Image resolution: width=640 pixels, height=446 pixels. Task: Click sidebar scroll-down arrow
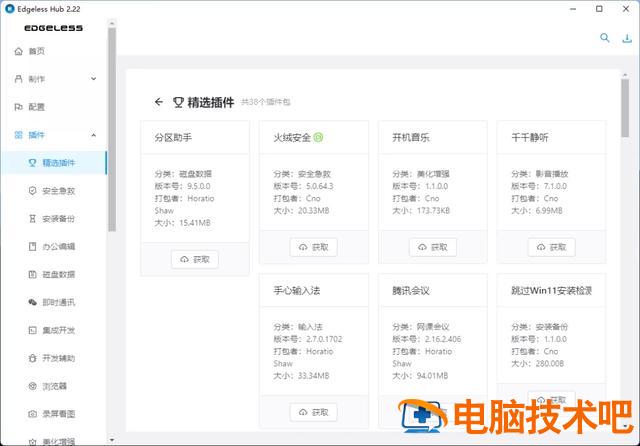click(x=112, y=440)
